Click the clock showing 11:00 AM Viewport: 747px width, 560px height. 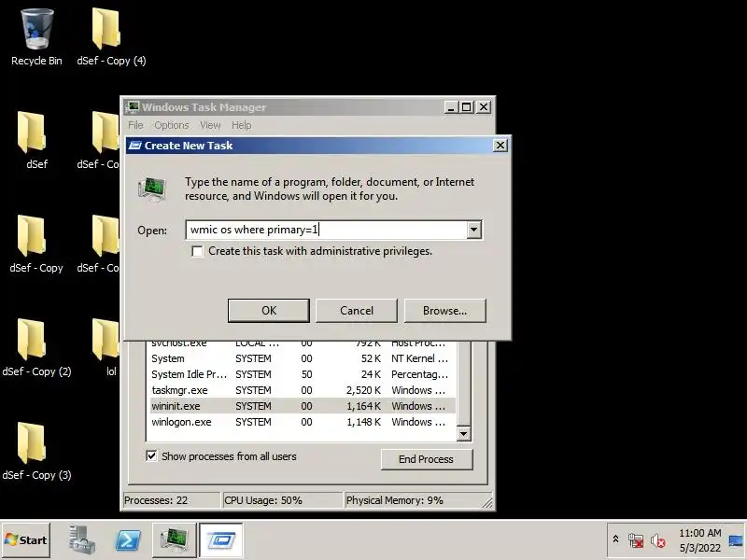tap(699, 533)
